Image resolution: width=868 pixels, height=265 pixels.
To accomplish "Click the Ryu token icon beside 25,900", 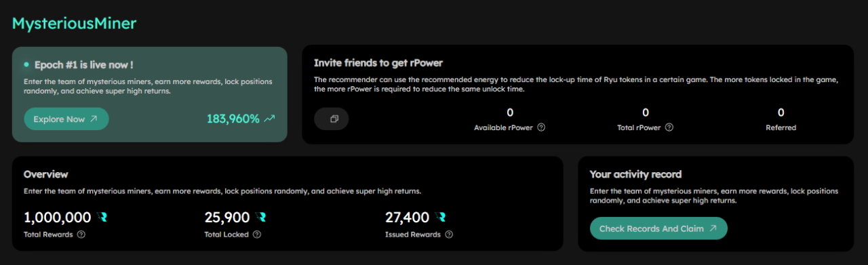I will (x=261, y=218).
